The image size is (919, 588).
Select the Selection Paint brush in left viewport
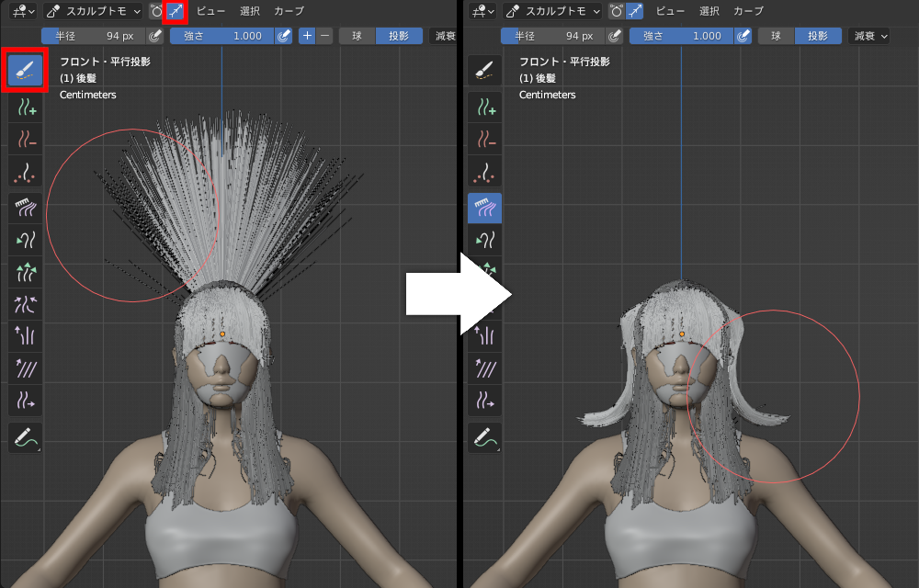pos(26,70)
